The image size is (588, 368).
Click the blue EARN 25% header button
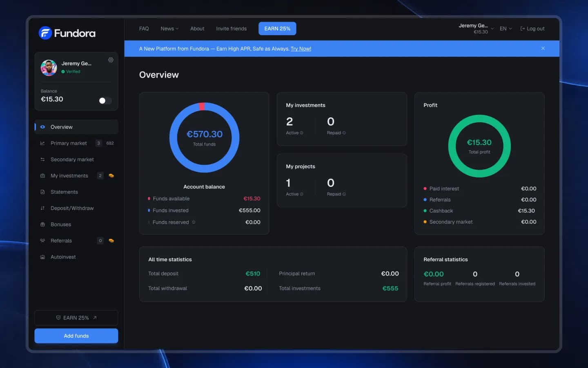(x=277, y=29)
